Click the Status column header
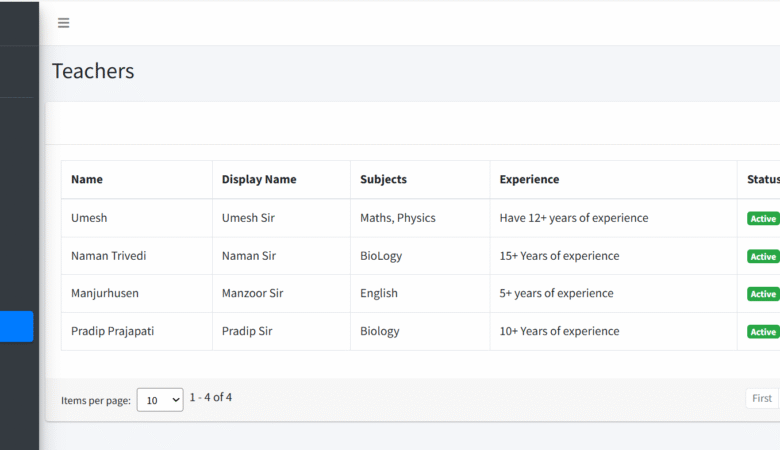Viewport: 780px width, 450px height. coord(763,180)
